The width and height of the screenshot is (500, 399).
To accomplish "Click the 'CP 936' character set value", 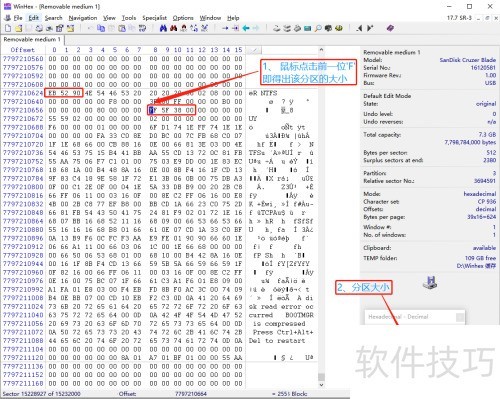I will 487,202.
